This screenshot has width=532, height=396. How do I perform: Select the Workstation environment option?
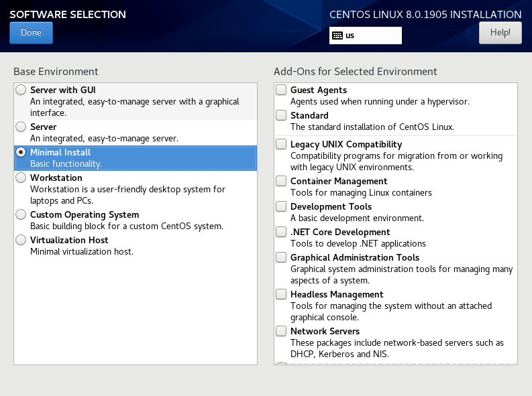(21, 178)
